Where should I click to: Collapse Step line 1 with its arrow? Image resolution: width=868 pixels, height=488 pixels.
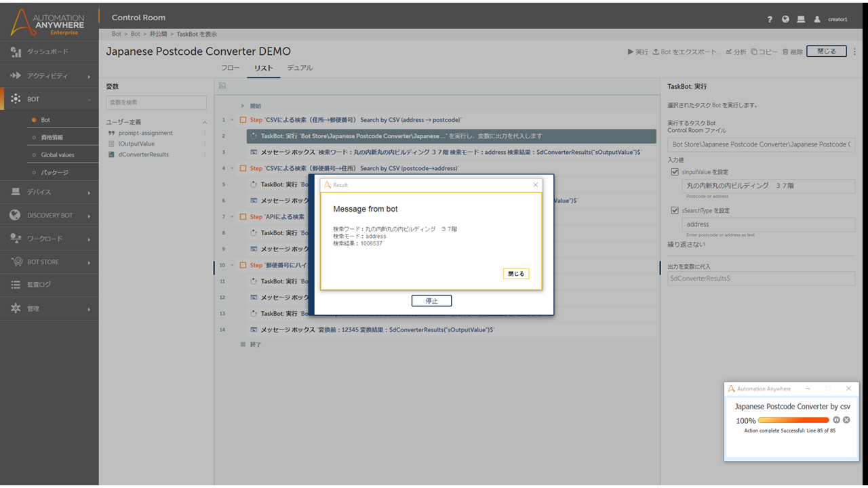(233, 120)
